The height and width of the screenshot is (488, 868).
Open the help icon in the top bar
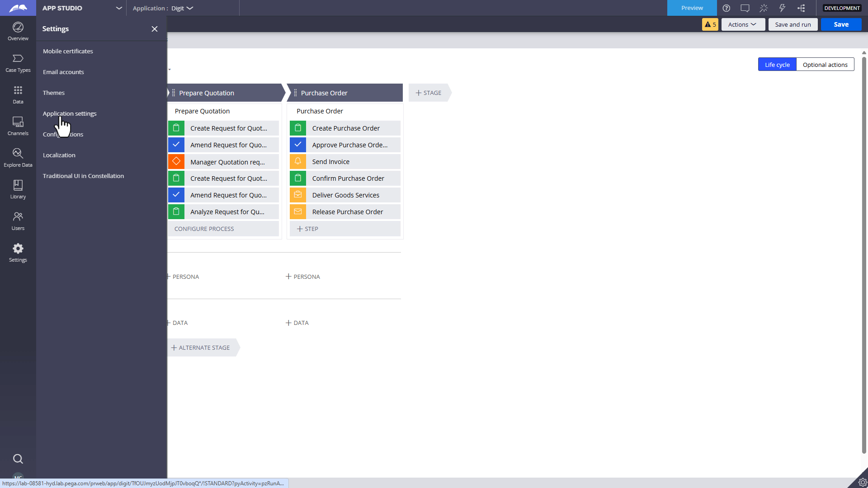pyautogui.click(x=727, y=8)
